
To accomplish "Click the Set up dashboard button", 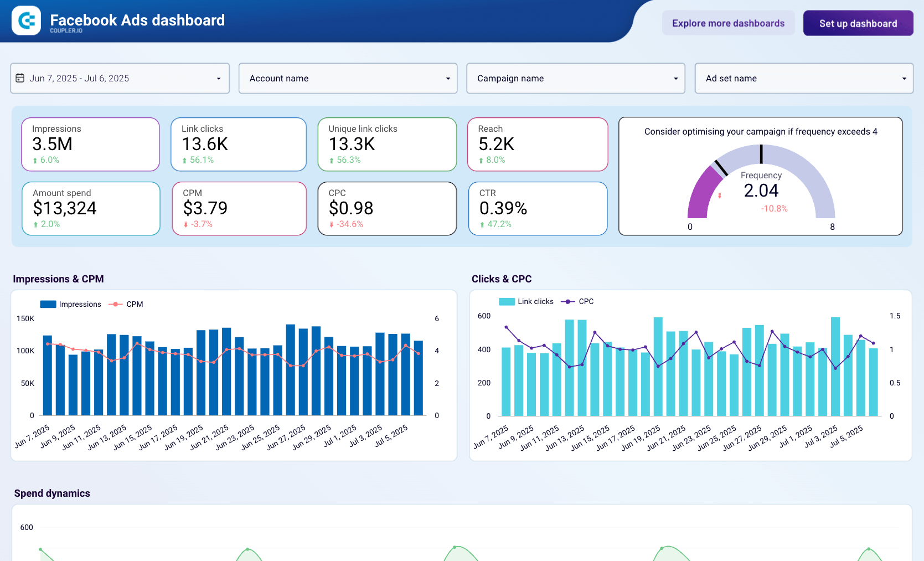I will (858, 23).
